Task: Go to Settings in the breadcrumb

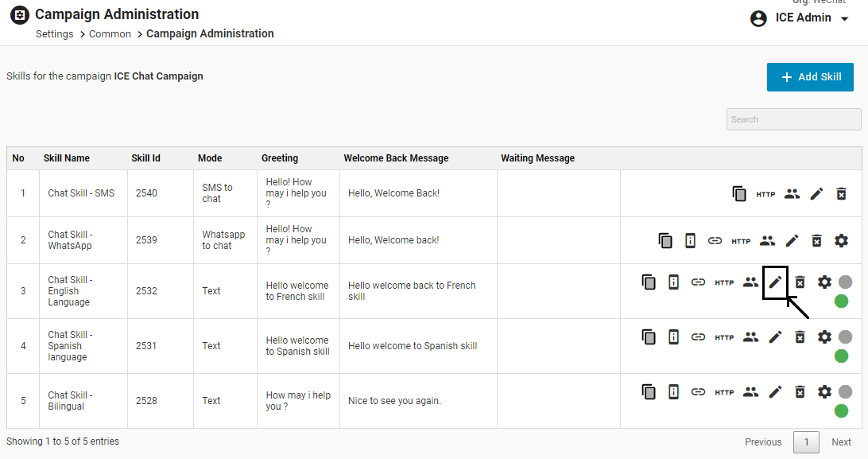Action: pos(54,34)
